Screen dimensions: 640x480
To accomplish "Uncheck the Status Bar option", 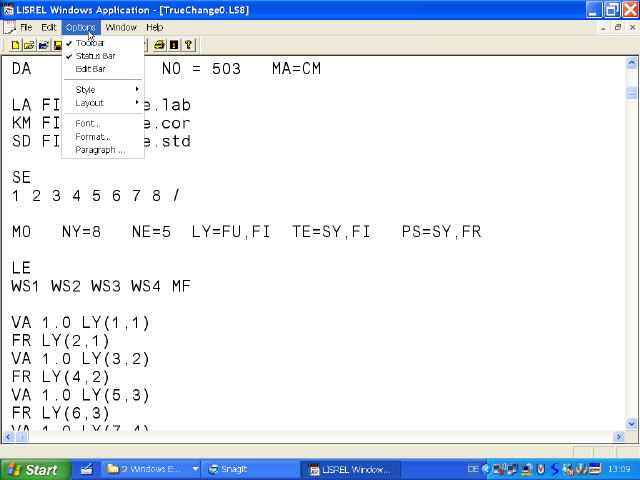I will tap(95, 56).
